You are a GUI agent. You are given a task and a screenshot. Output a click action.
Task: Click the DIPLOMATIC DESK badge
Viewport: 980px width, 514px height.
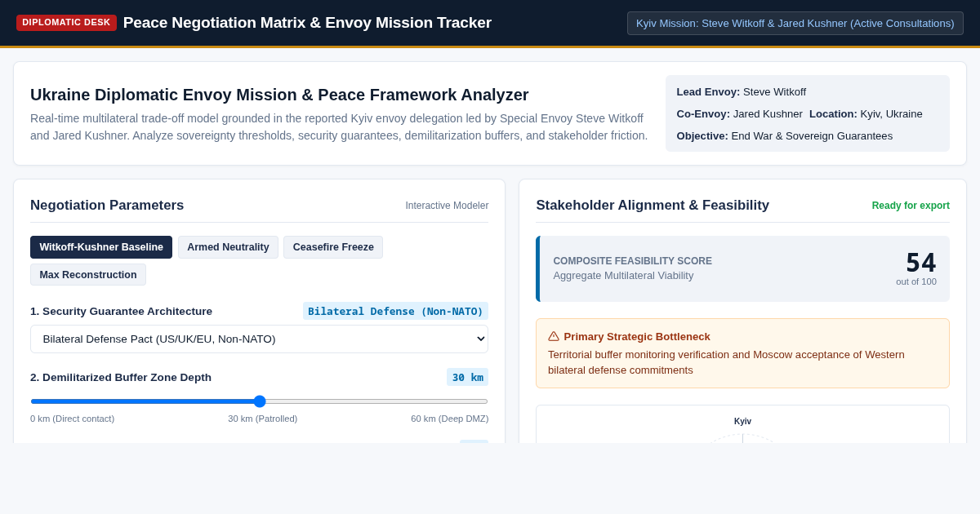coord(66,23)
